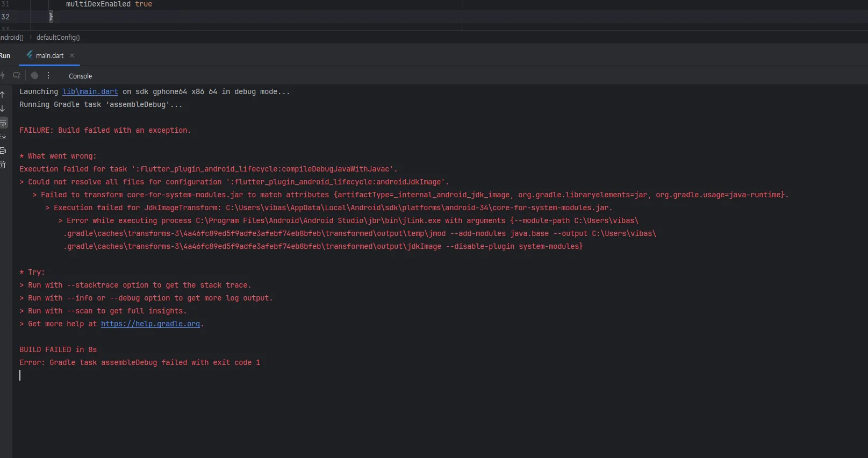Click the Print console output icon
The width and height of the screenshot is (868, 458).
pyautogui.click(x=3, y=151)
